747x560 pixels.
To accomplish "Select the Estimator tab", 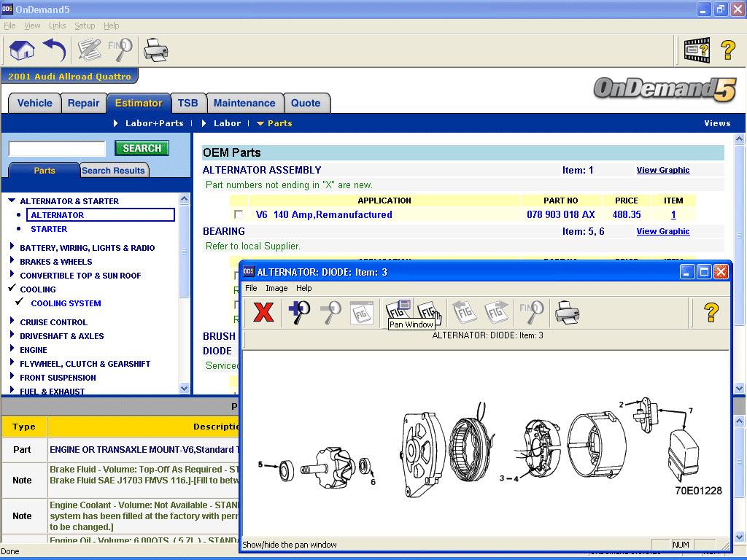I will pyautogui.click(x=139, y=104).
